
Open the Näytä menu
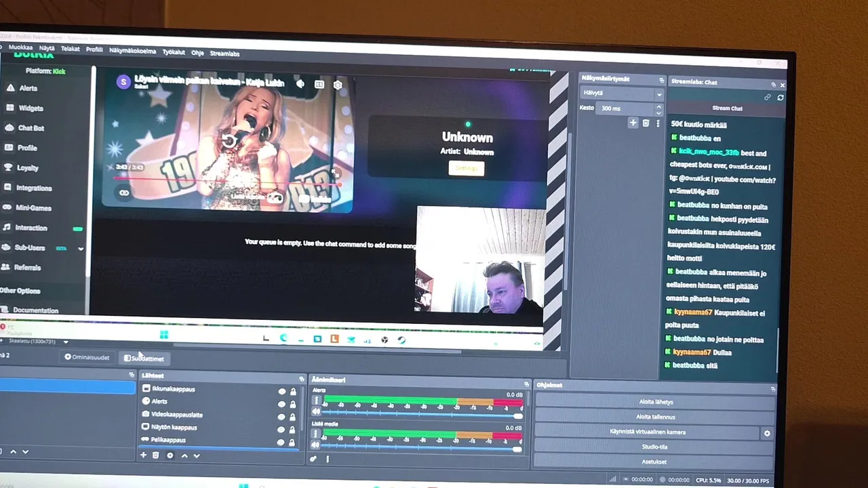point(47,49)
